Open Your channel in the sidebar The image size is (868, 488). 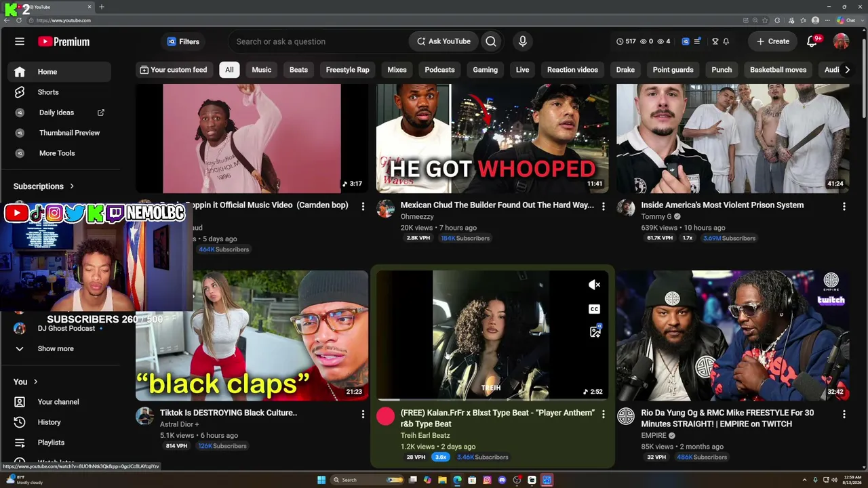60,402
